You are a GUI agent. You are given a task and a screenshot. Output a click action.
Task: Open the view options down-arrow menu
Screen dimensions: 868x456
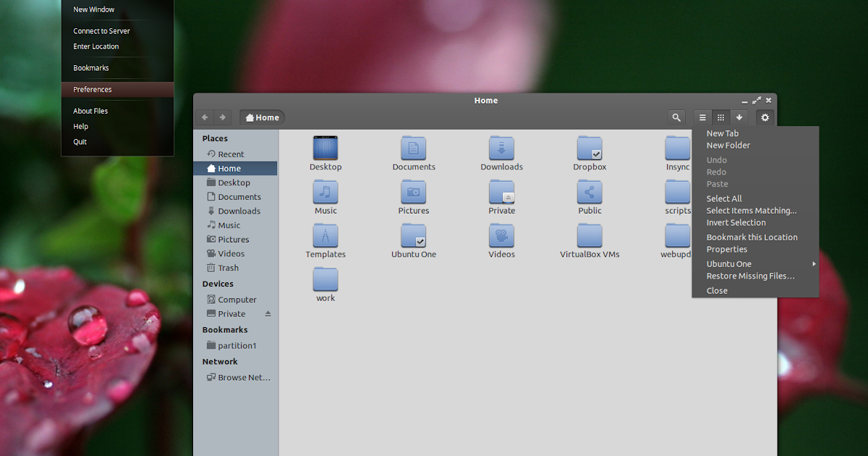pyautogui.click(x=739, y=117)
